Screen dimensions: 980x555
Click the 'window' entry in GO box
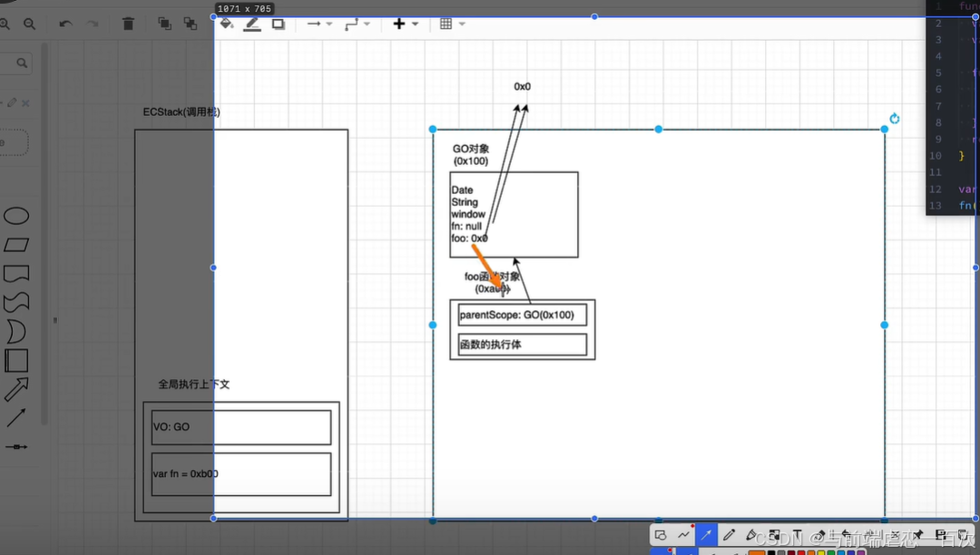468,214
